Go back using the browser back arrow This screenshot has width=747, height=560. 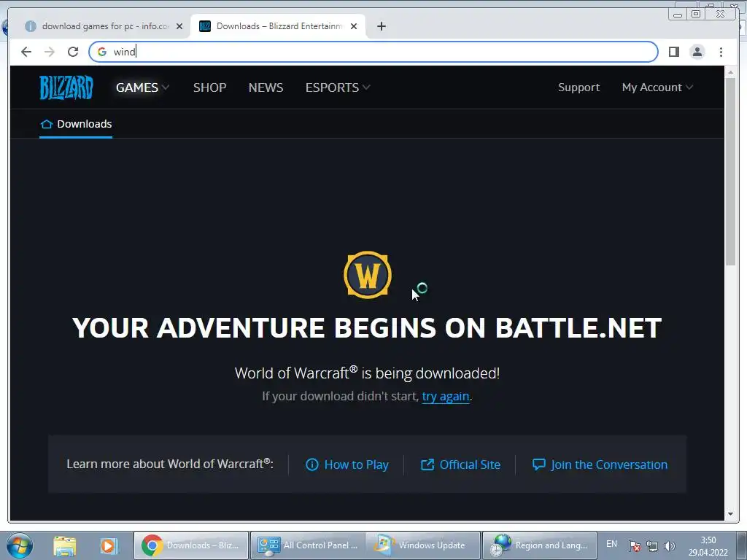26,52
